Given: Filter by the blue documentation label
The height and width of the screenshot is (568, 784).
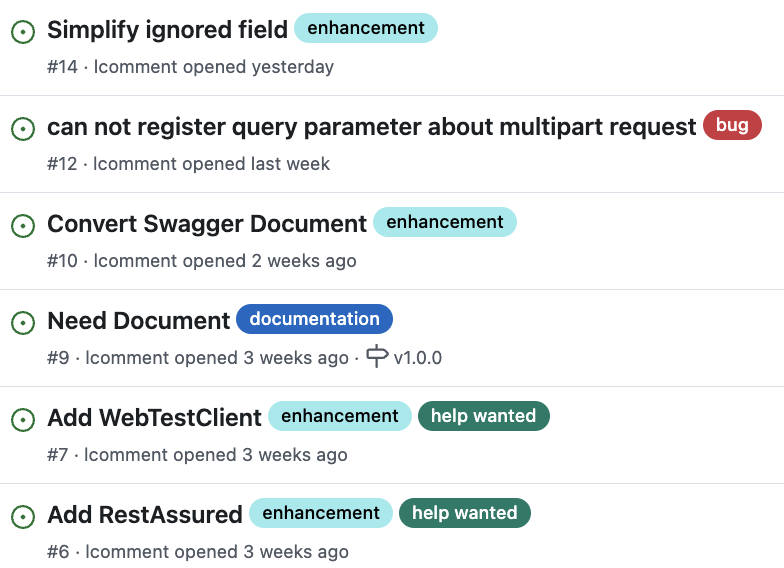Looking at the screenshot, I should click(x=314, y=319).
